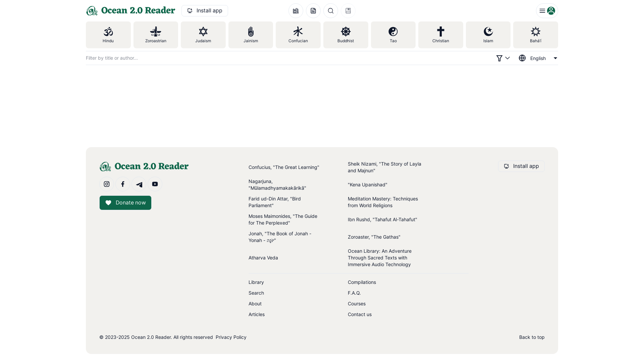Open Maimonides "Guide for The Perplexed"
Screen dimensions: 644x362
(283, 220)
